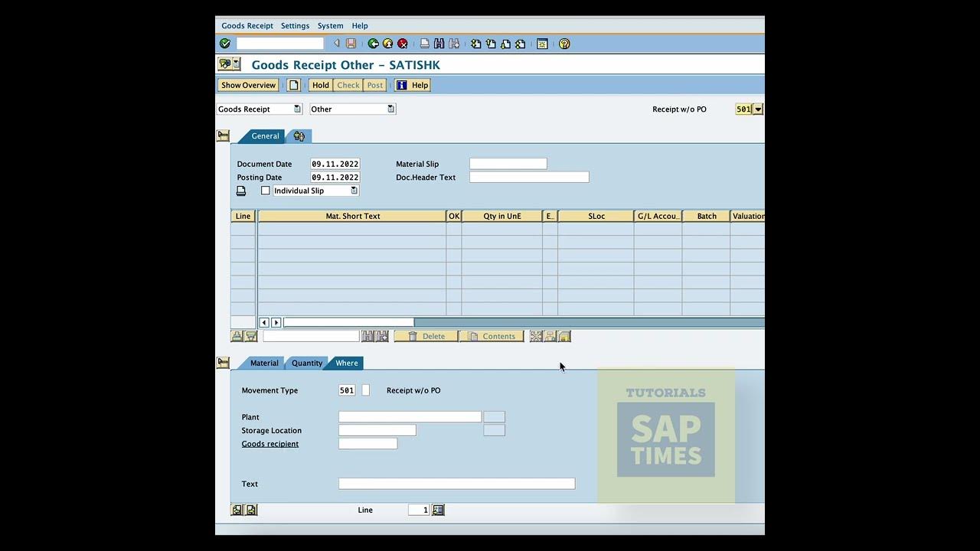Image resolution: width=980 pixels, height=551 pixels.
Task: Click the lock icon right of the Contents button
Action: pos(564,336)
